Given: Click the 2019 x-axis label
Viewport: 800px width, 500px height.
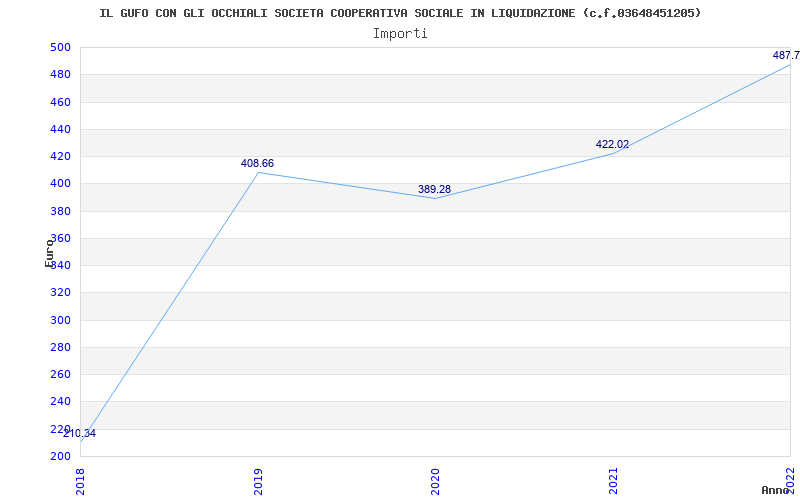Looking at the screenshot, I should pyautogui.click(x=258, y=481).
